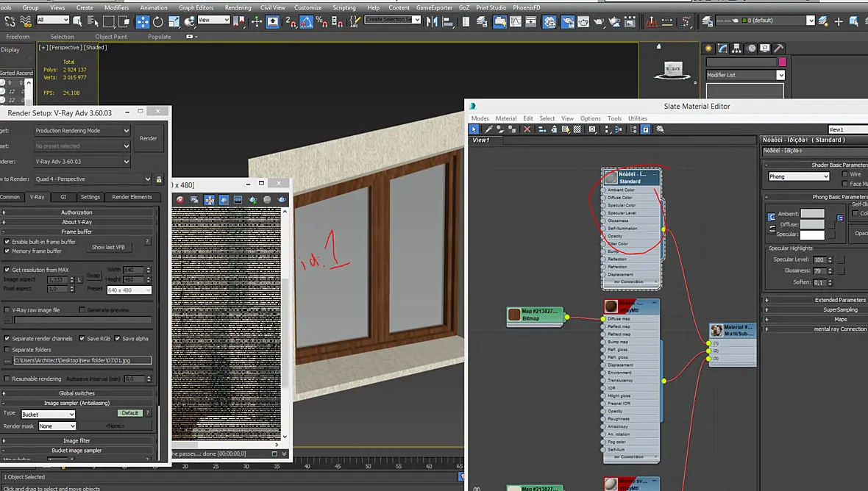
Task: Open the renderer V-Ray Adv 3.60.03 dropdown
Action: coord(82,162)
